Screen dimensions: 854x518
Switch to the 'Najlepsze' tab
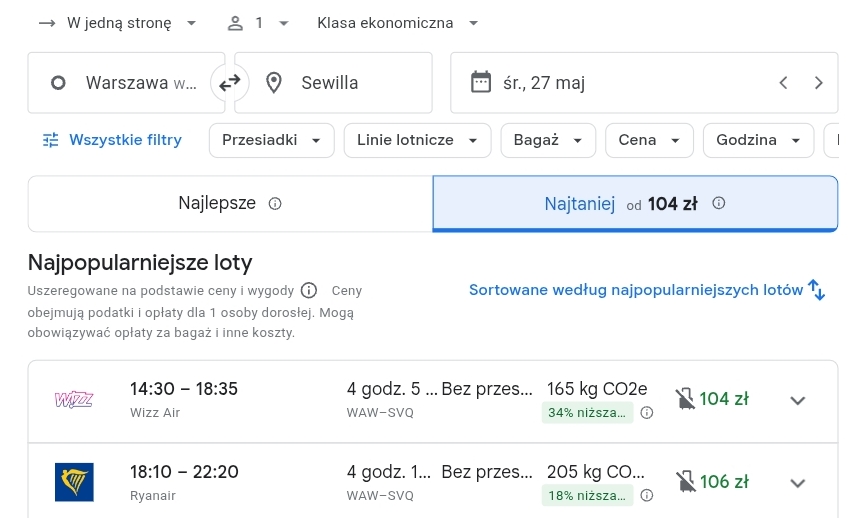click(x=230, y=204)
